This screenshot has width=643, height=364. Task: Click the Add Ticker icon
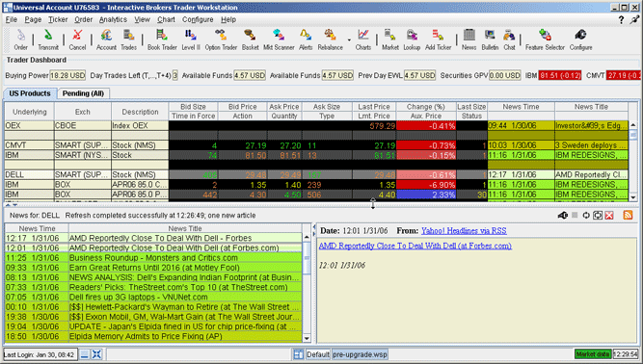(x=438, y=39)
